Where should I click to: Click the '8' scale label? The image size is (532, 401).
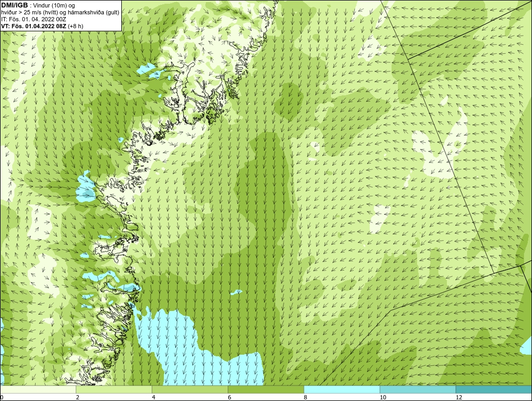[306, 397]
